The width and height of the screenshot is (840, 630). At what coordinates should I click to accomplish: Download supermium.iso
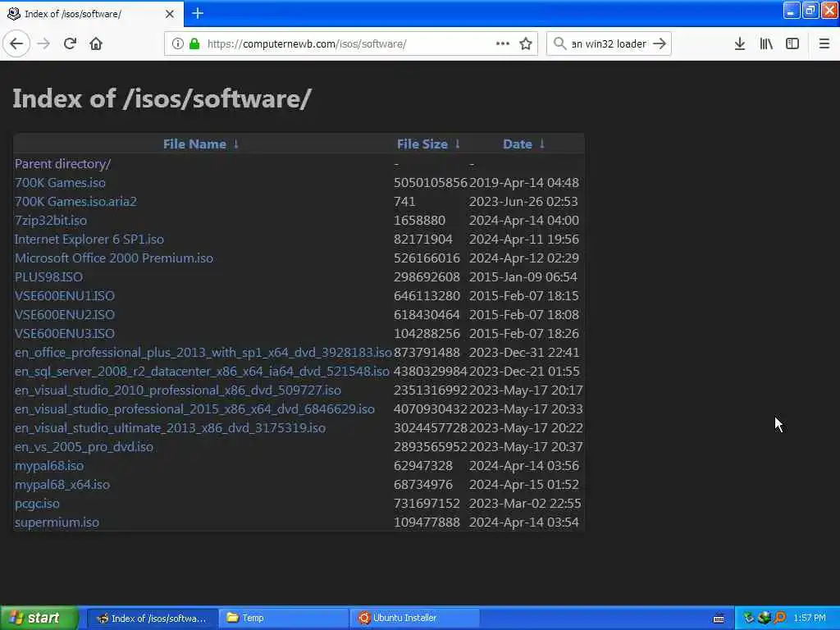coord(57,523)
